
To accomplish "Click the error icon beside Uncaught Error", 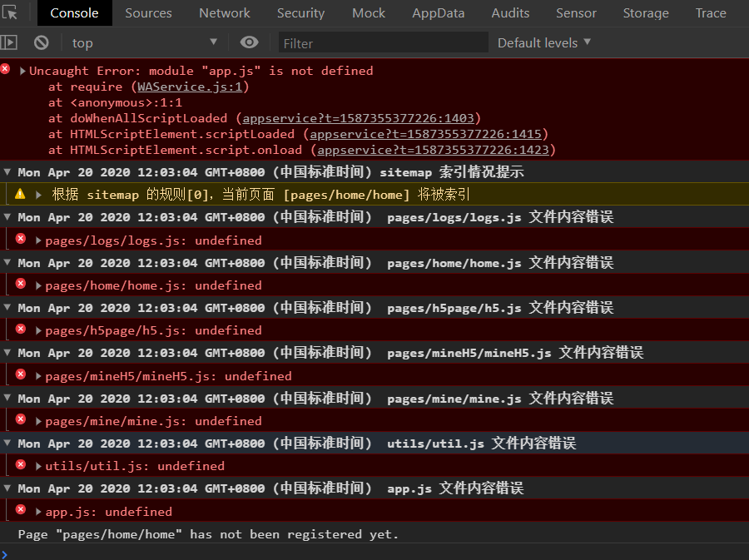I will (x=5, y=69).
